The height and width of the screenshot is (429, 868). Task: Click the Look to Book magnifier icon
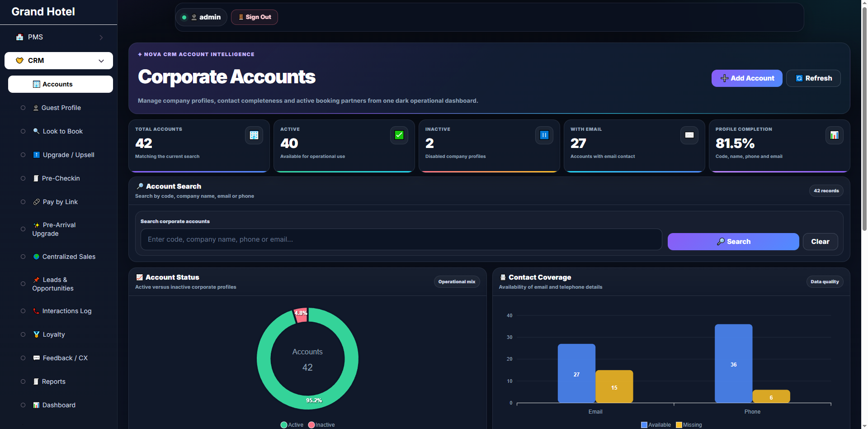(x=36, y=131)
